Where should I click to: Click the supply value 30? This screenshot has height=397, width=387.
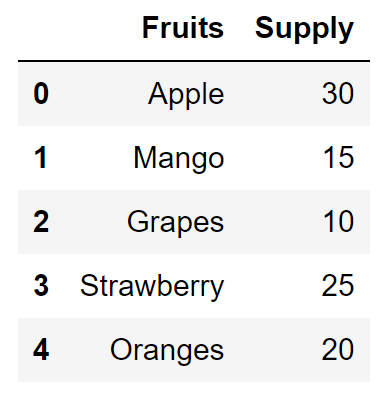pyautogui.click(x=338, y=94)
